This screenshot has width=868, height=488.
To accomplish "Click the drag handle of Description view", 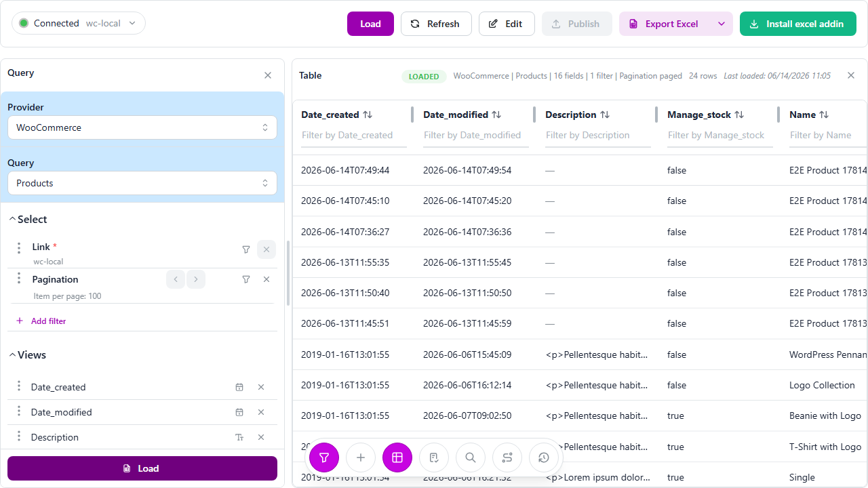I will point(19,436).
